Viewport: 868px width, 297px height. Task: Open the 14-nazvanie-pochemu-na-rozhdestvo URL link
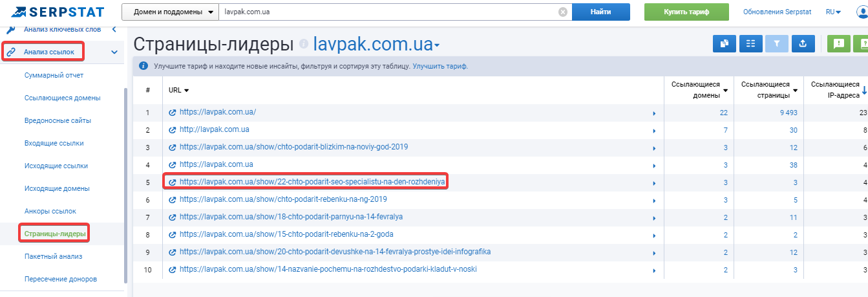(x=328, y=269)
